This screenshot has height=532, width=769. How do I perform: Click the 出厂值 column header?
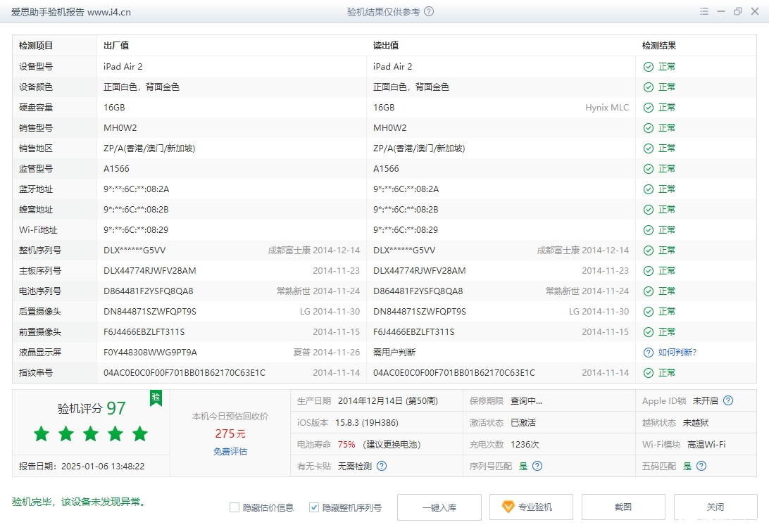116,46
